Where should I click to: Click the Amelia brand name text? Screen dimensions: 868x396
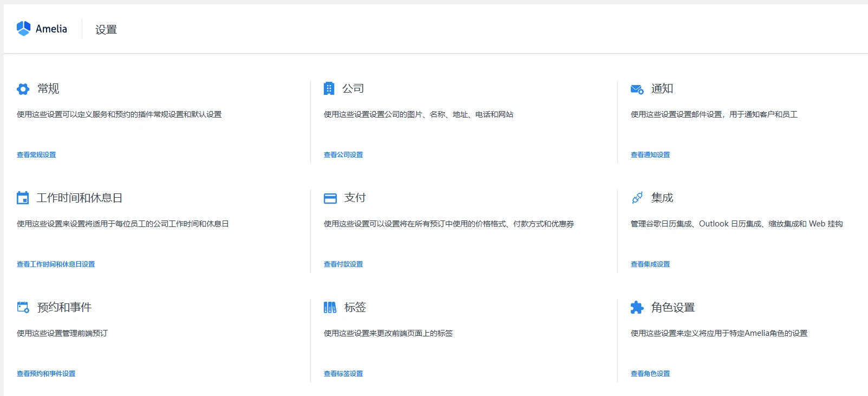(x=51, y=29)
